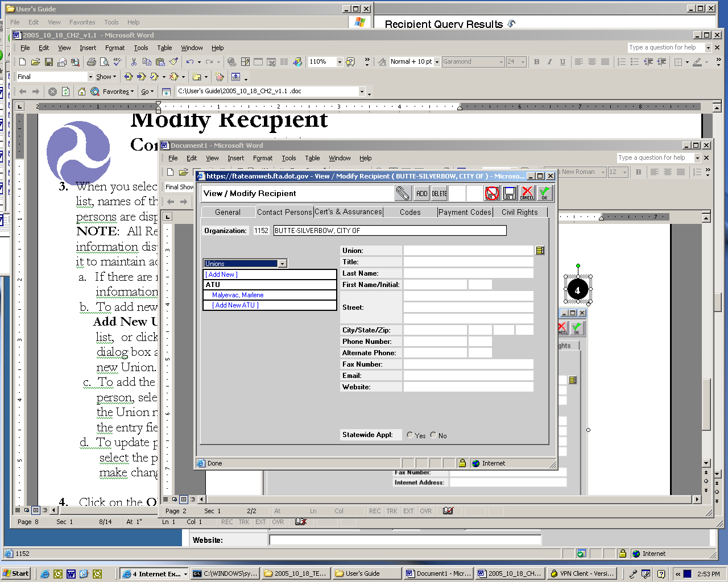Toggle Italic in CH2 Word formatting toolbar
Viewport: 728px width, 582px height.
tap(549, 61)
